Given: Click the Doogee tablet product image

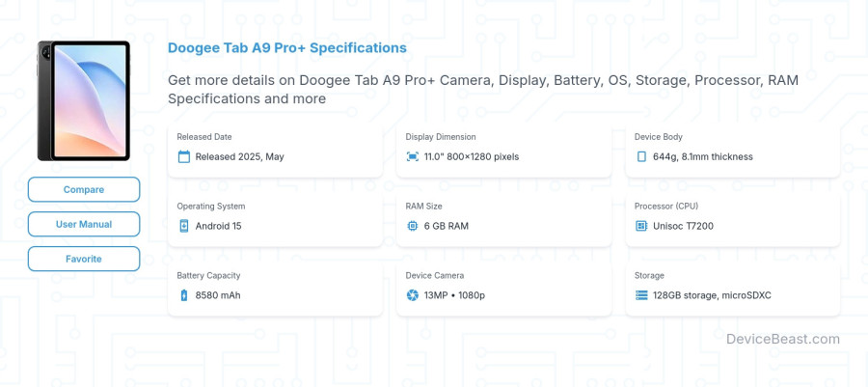Looking at the screenshot, I should (84, 100).
